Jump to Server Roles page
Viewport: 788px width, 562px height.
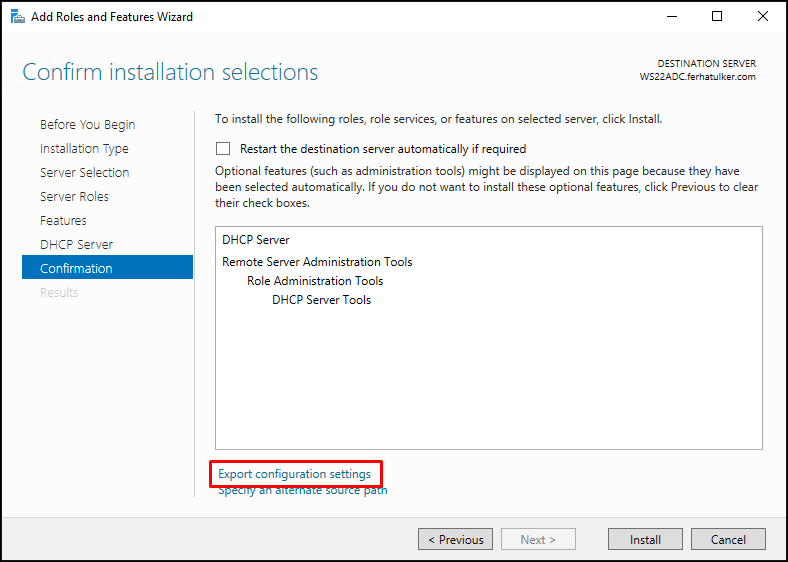click(x=74, y=197)
